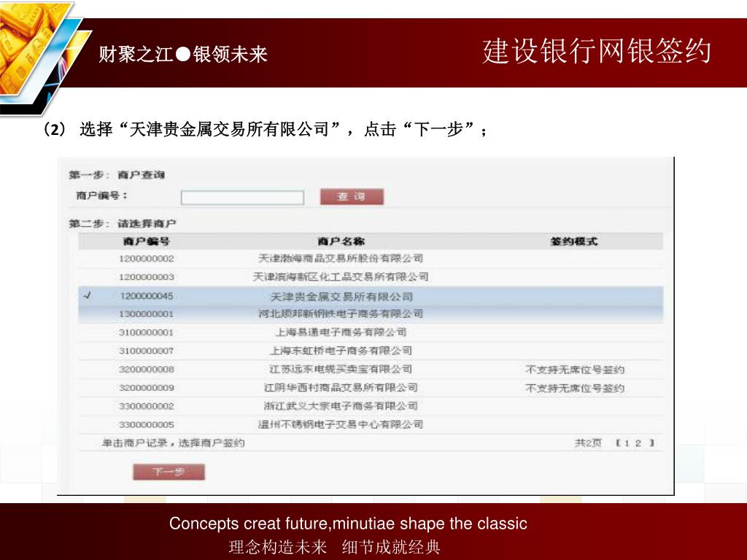
Task: Select 上海东虹桥电子商务有限公司 row
Action: [371, 351]
